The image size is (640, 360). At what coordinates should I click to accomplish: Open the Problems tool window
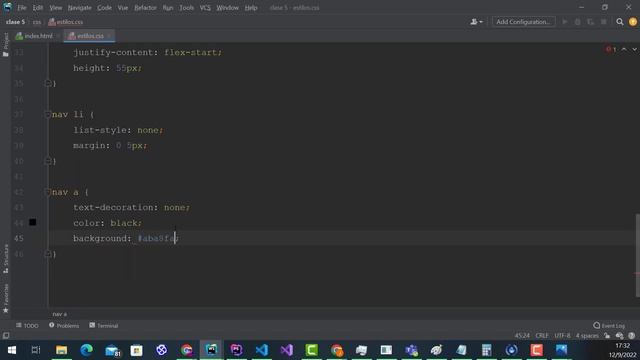64,325
